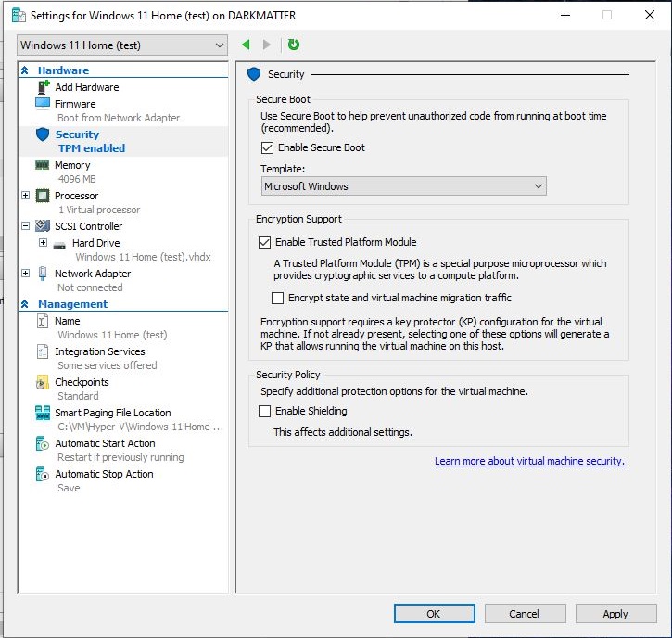Open Learn more about virtual machine security link
The height and width of the screenshot is (638, 672).
point(529,461)
